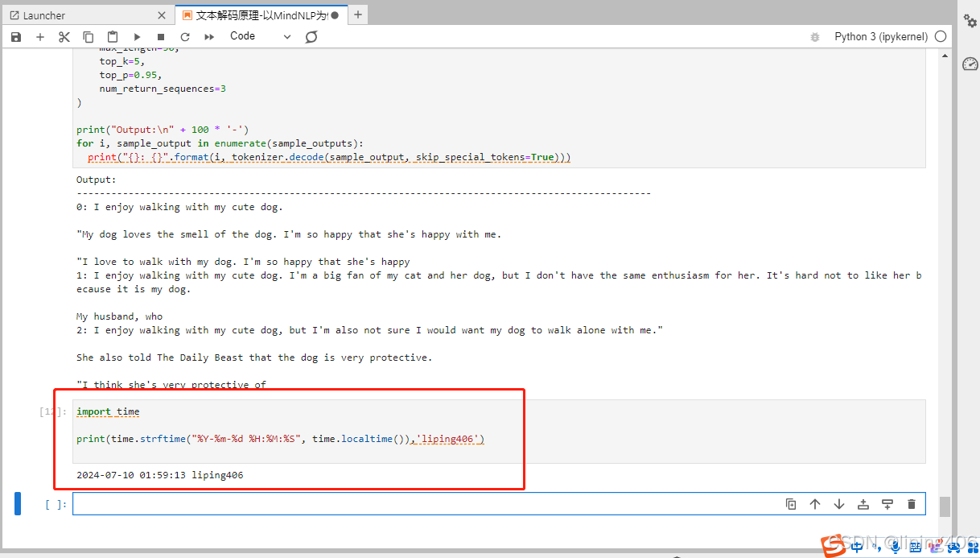Click the kernel status circle indicator
Screen dimensions: 980x558
[x=941, y=36]
